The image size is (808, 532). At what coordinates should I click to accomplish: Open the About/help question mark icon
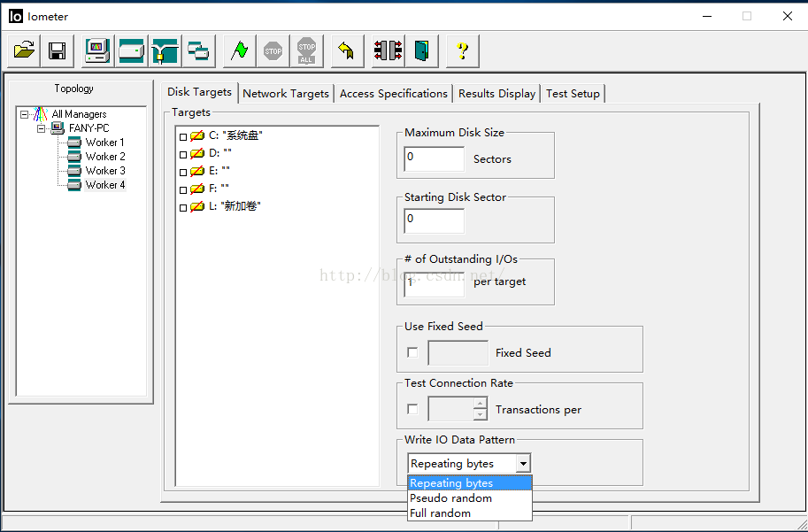[462, 51]
